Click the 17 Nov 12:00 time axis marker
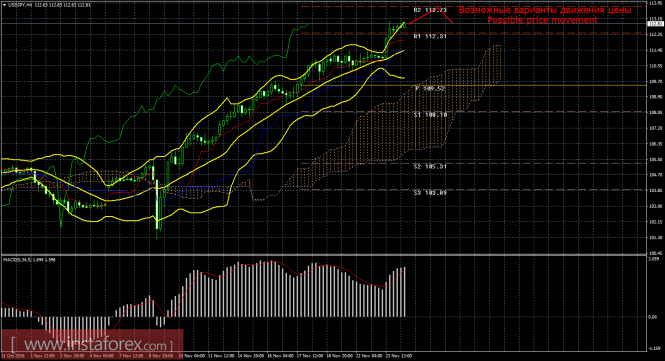665x361 pixels. (x=310, y=356)
